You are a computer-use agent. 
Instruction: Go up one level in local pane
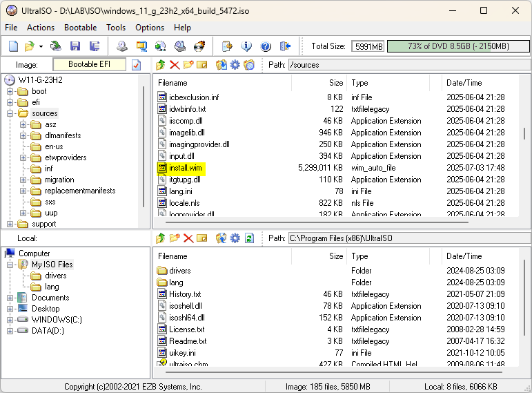pos(161,238)
